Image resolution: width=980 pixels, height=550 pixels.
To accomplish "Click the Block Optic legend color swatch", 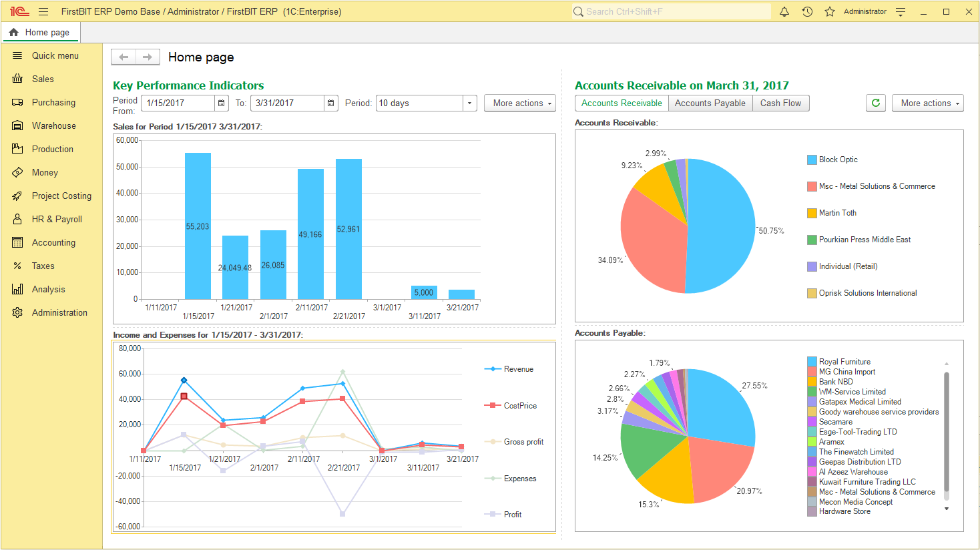I will [812, 160].
